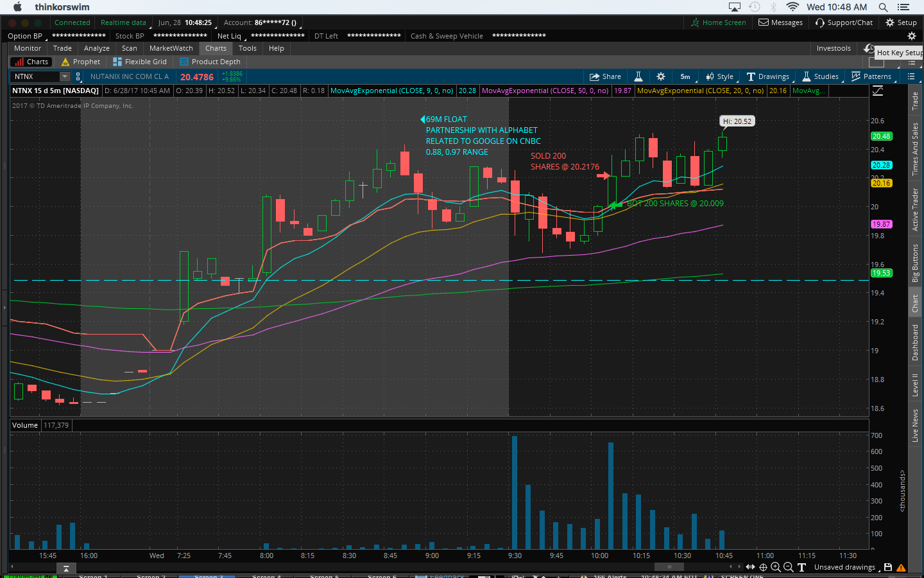Click account info settings gear
The image size is (924, 578).
click(x=911, y=36)
